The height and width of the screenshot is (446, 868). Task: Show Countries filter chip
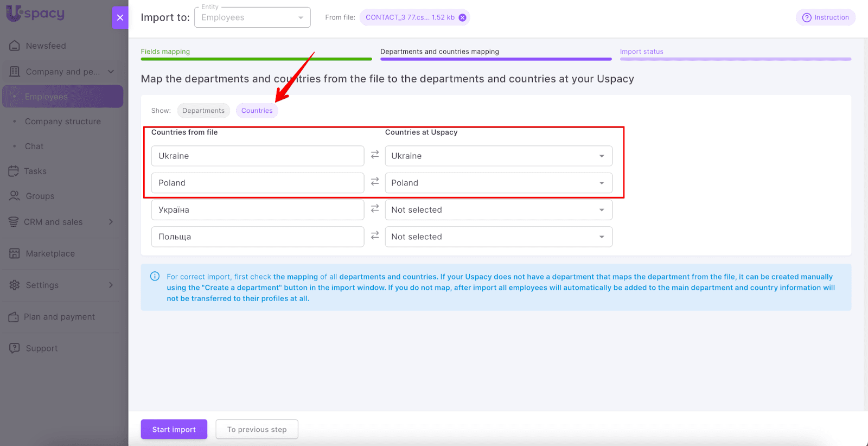coord(257,111)
